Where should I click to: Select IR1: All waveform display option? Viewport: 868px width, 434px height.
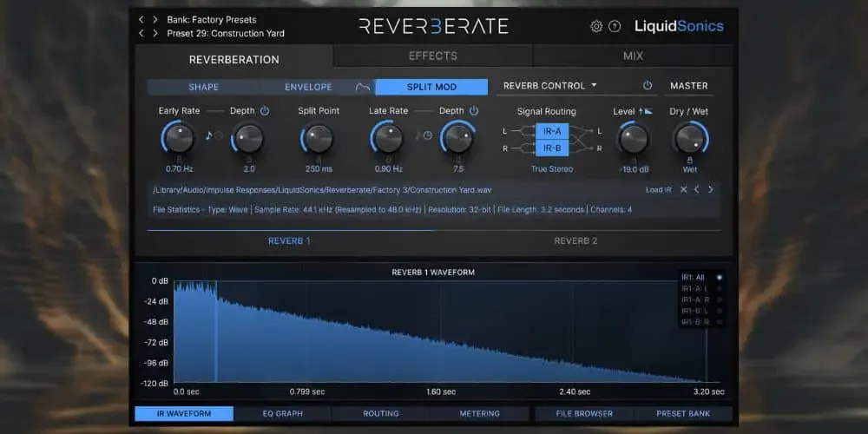point(701,278)
